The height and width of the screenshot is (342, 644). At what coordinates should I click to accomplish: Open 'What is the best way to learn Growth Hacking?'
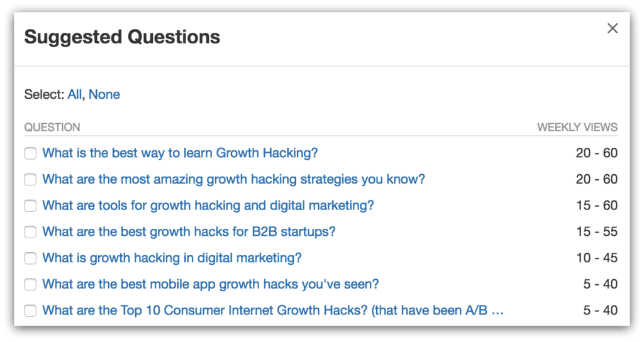pos(180,153)
